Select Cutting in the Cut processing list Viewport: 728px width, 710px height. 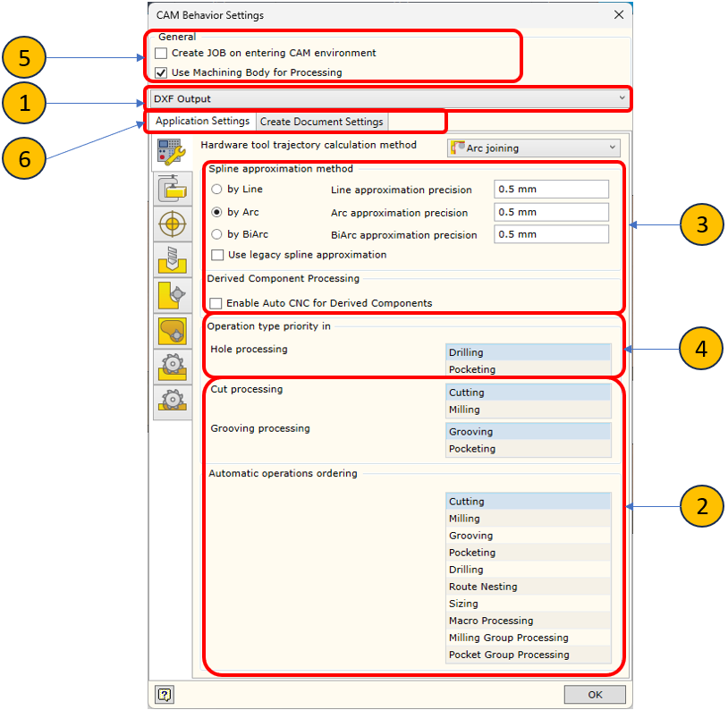click(x=528, y=393)
